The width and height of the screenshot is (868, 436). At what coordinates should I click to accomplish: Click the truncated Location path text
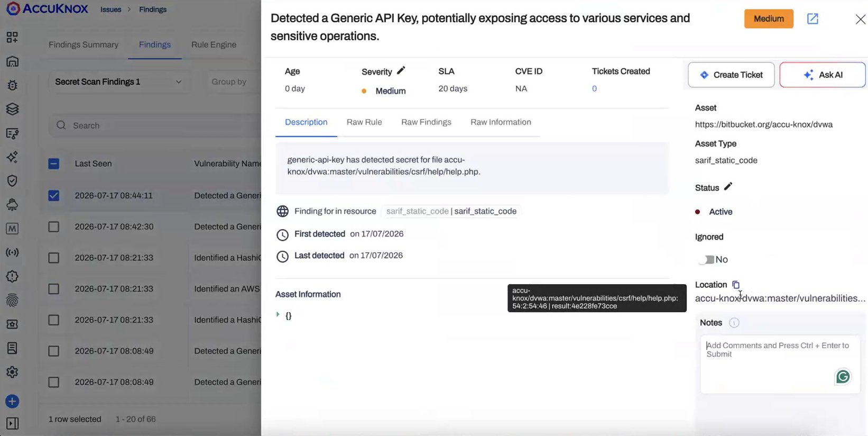coord(780,298)
